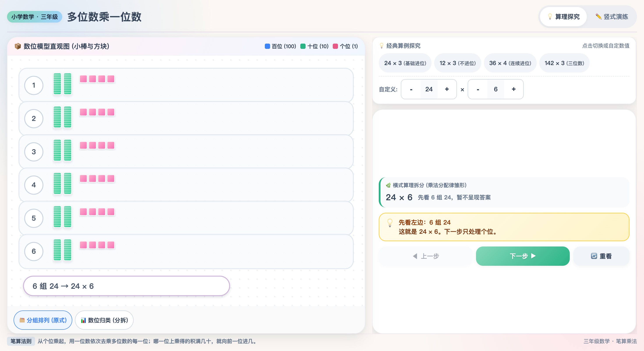Click the box icon on 分组排列
The height and width of the screenshot is (351, 644).
pyautogui.click(x=22, y=320)
